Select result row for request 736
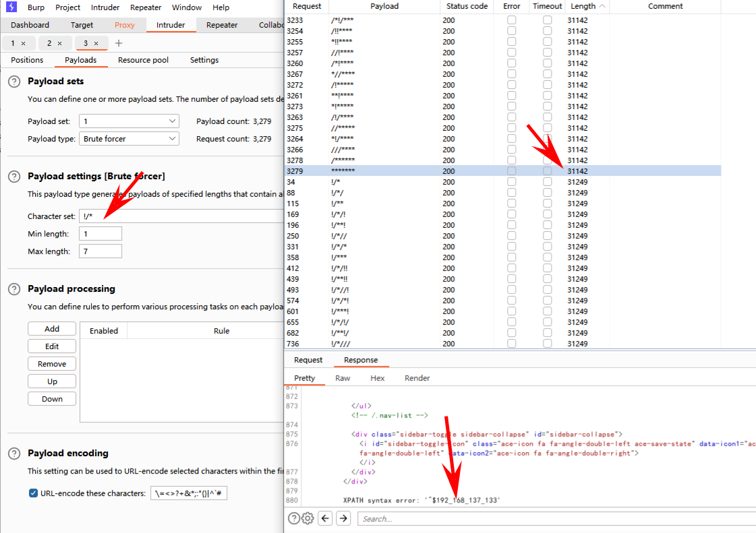This screenshot has height=533, width=756. click(x=503, y=344)
